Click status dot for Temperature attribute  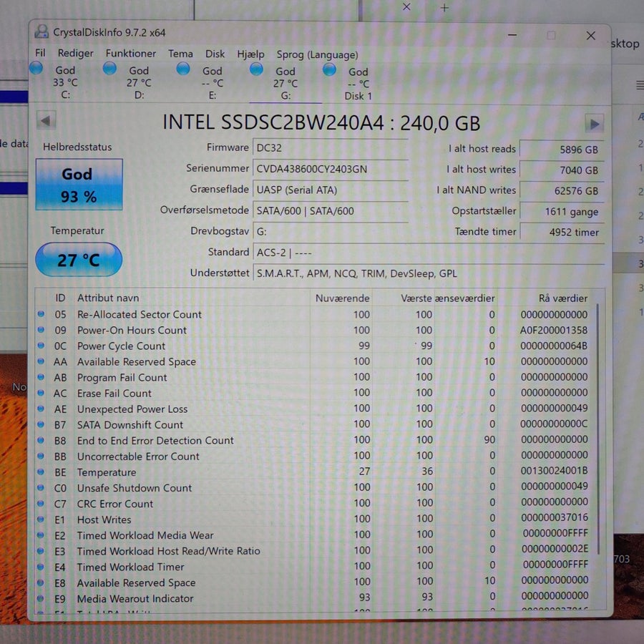click(41, 472)
